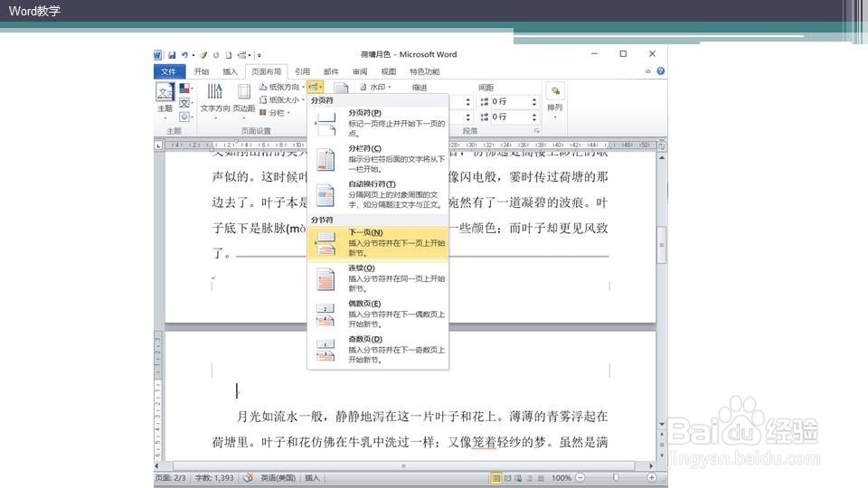The width and height of the screenshot is (868, 488).
Task: Switch to Full Screen Reading view icon
Action: click(507, 478)
